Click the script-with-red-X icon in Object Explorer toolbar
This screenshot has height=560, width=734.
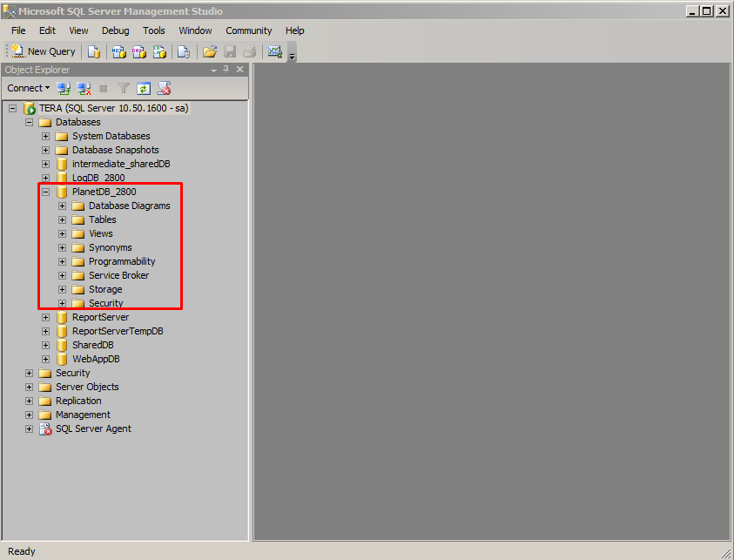point(164,88)
